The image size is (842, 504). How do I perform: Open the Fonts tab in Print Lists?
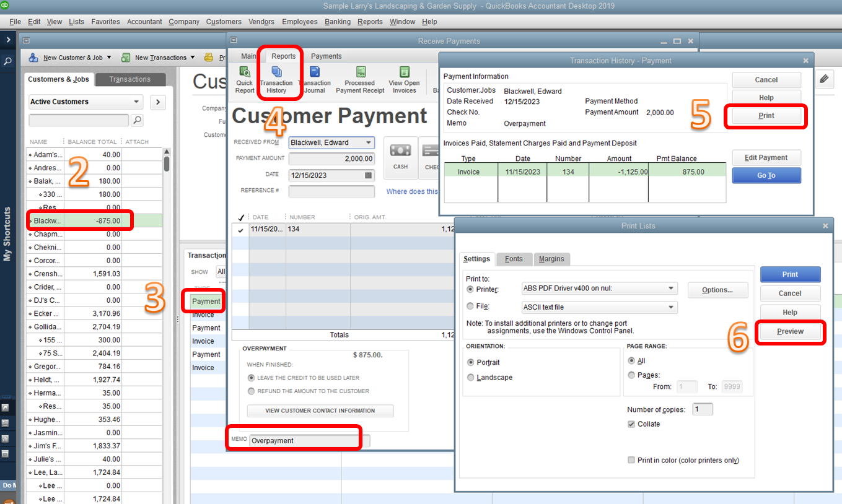coord(514,259)
